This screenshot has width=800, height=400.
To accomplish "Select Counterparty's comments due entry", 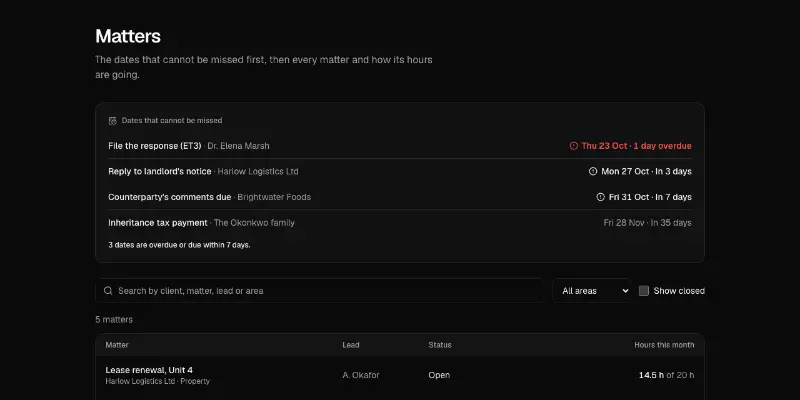I will (400, 197).
